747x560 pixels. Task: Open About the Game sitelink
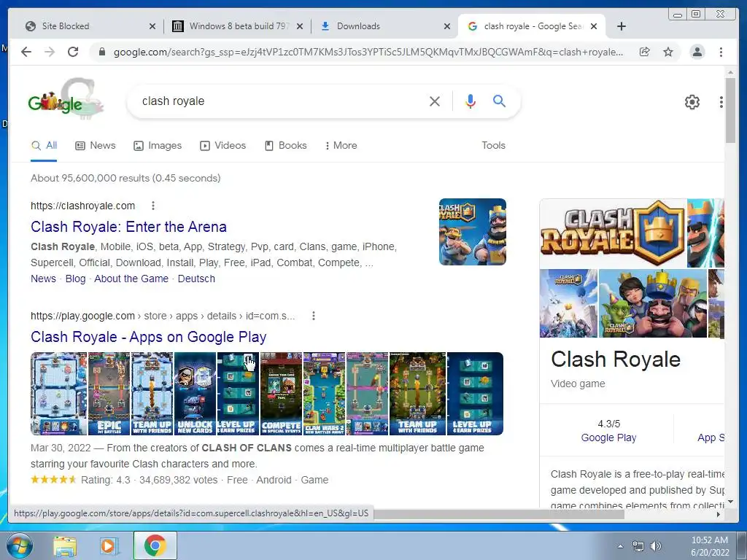point(131,279)
